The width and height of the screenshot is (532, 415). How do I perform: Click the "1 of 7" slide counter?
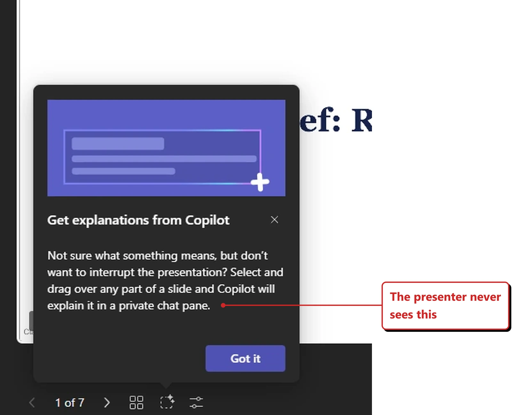click(69, 403)
